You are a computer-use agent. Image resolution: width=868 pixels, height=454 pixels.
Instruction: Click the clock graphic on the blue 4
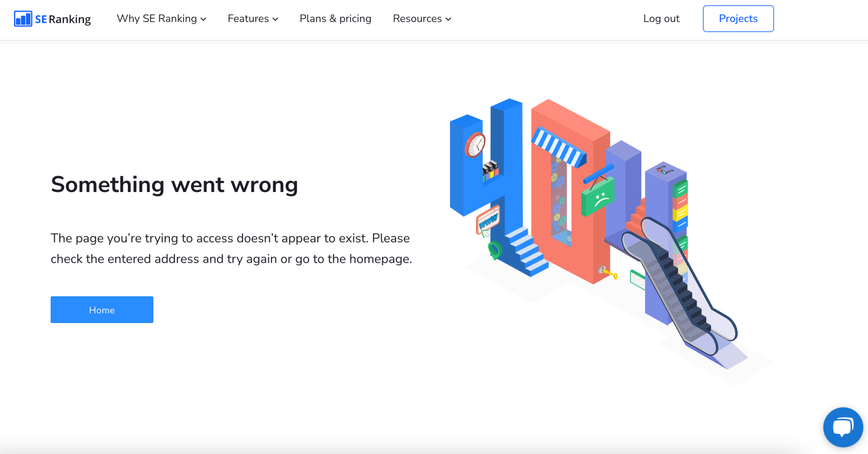(476, 145)
